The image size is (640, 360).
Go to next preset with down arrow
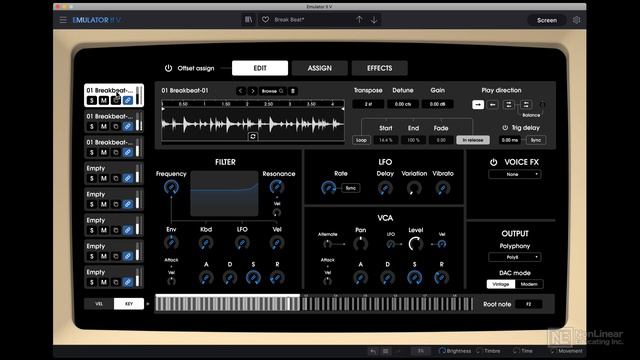374,20
